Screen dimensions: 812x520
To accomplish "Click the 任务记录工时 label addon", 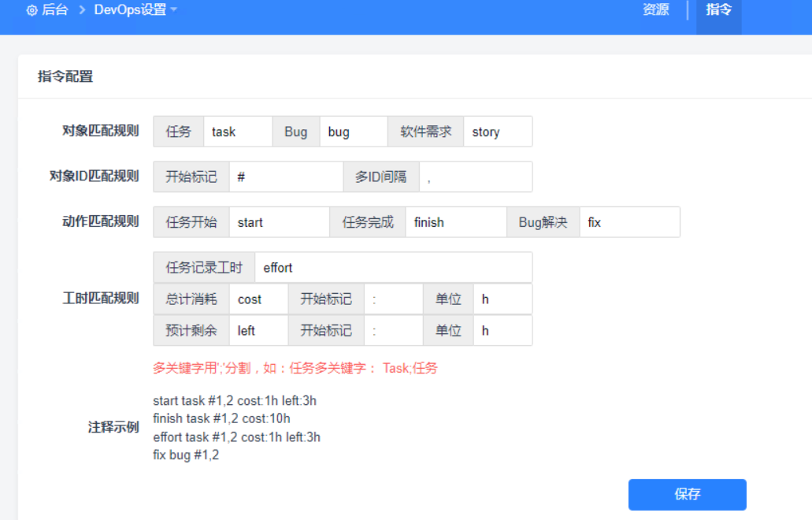I will (x=204, y=268).
